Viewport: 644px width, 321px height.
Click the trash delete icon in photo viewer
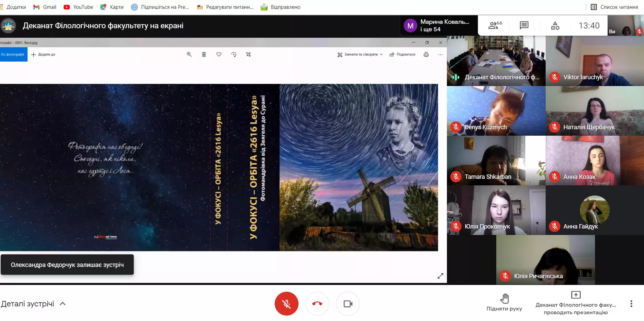point(204,54)
